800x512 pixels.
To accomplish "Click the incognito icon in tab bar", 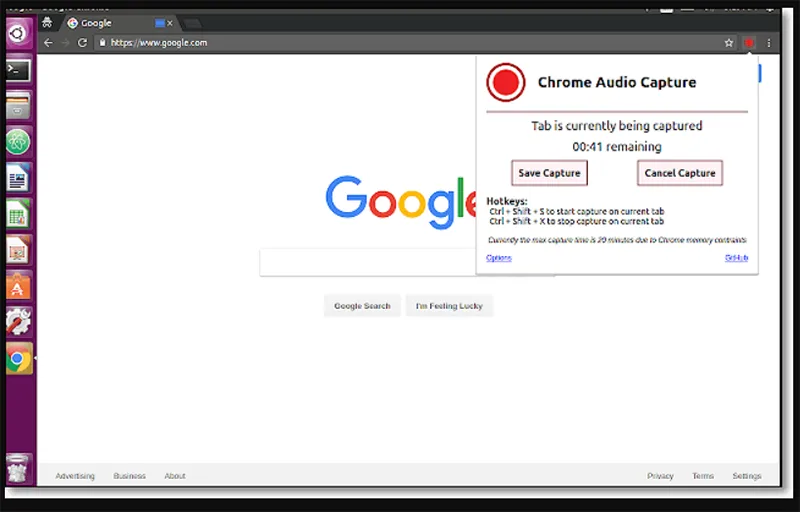I will click(x=47, y=22).
